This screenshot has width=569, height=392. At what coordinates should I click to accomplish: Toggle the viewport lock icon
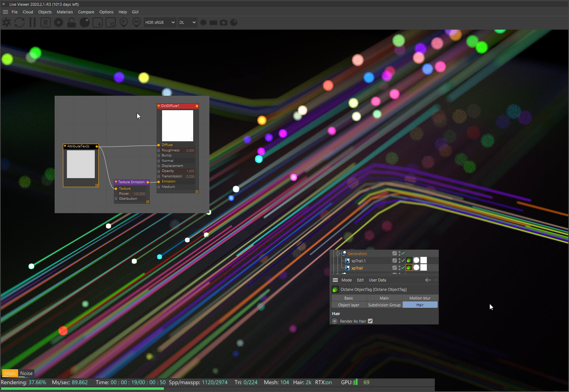point(72,22)
